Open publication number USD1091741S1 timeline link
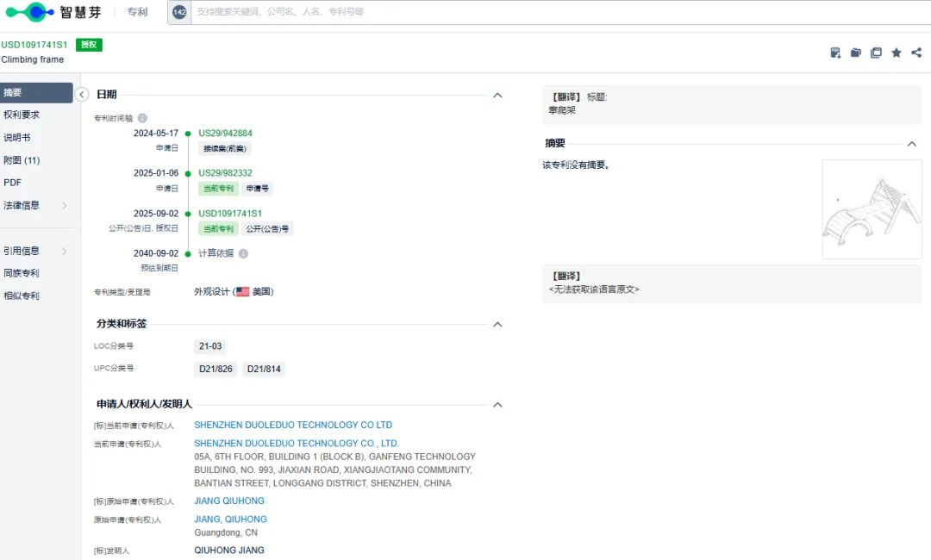Viewport: 931px width, 560px height. click(x=230, y=213)
